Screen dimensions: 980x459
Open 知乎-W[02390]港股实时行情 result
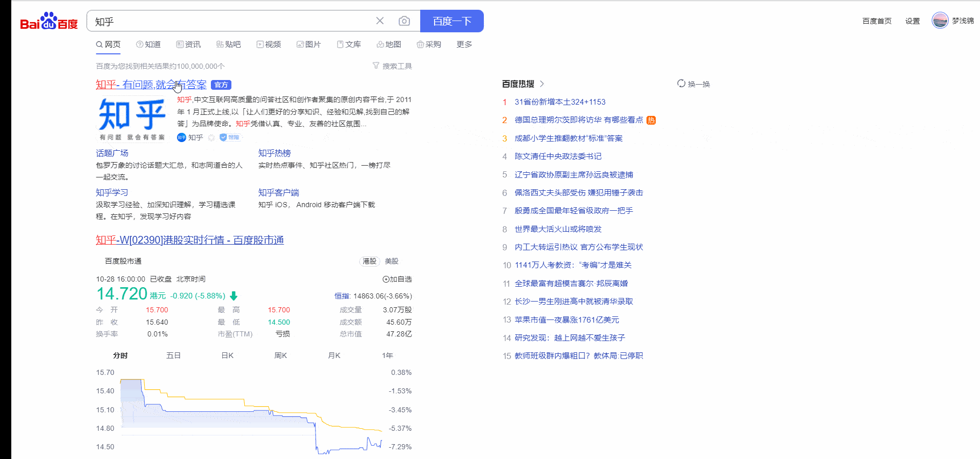[190, 240]
